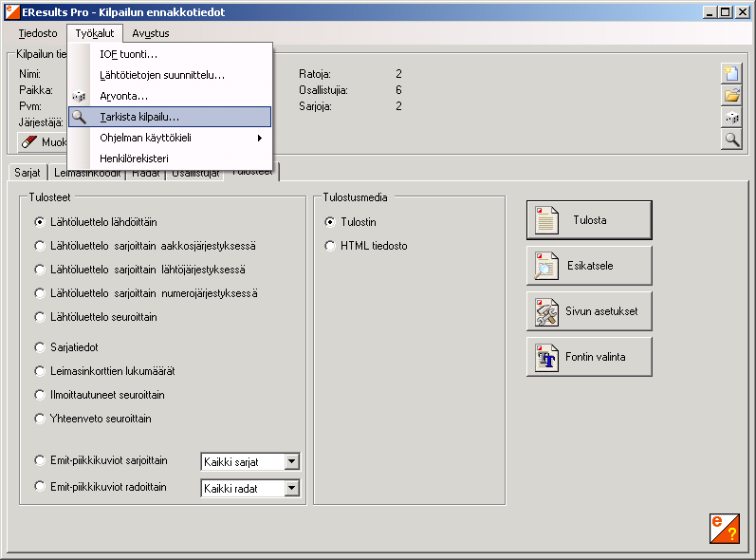
Task: Select Lähtöluettelo sarjoittain aakkosjärjestyksessä
Action: tap(40, 246)
